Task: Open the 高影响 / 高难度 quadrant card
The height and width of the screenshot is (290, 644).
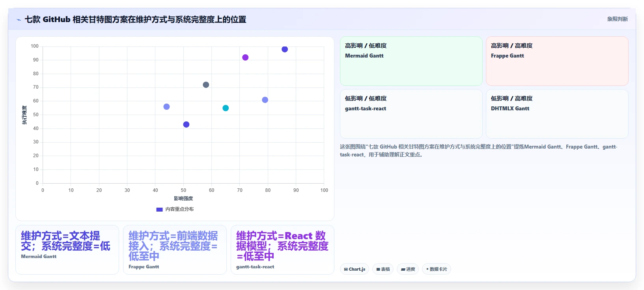Action: (557, 61)
